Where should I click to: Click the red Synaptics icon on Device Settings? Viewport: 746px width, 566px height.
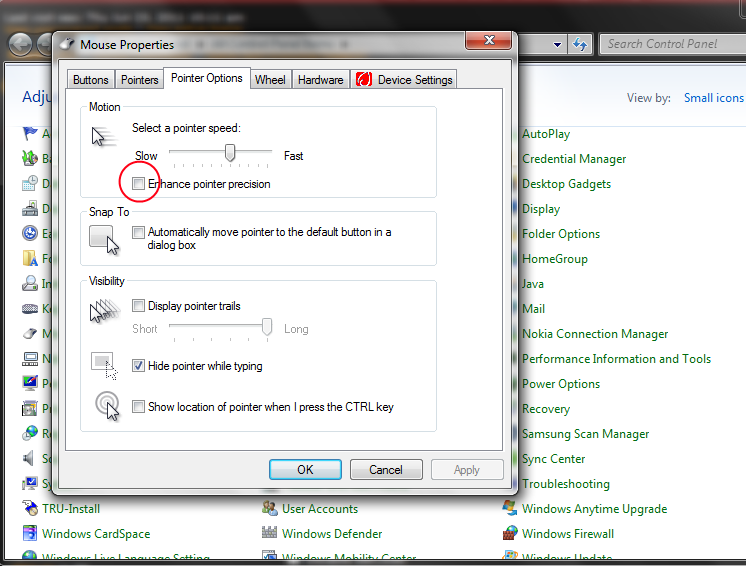pyautogui.click(x=363, y=80)
